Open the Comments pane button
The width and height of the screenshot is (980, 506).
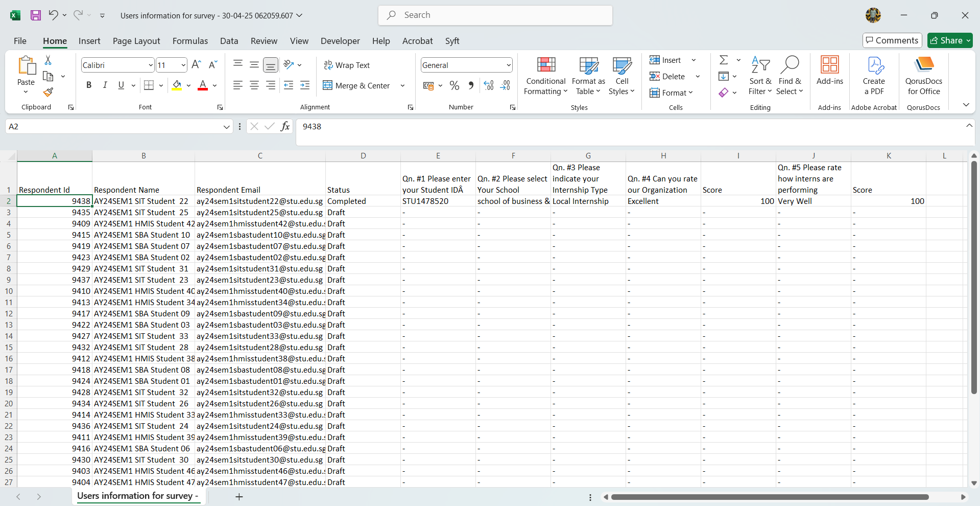click(892, 40)
